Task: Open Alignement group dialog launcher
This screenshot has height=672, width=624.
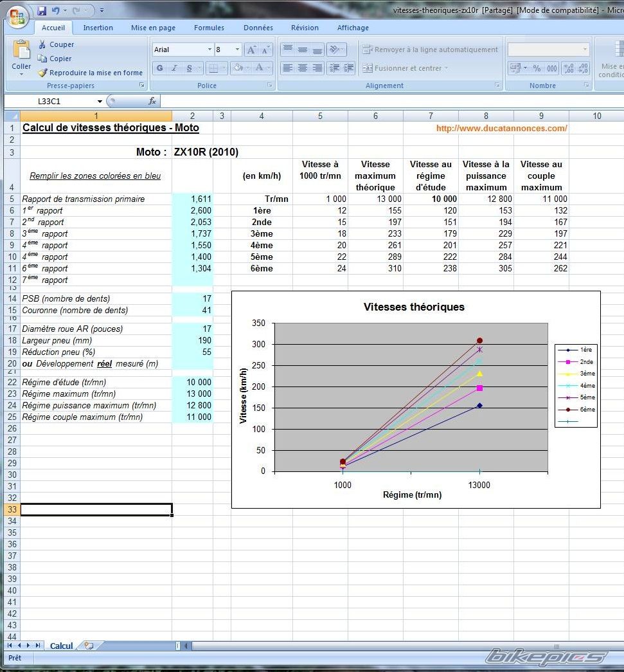Action: tap(497, 86)
